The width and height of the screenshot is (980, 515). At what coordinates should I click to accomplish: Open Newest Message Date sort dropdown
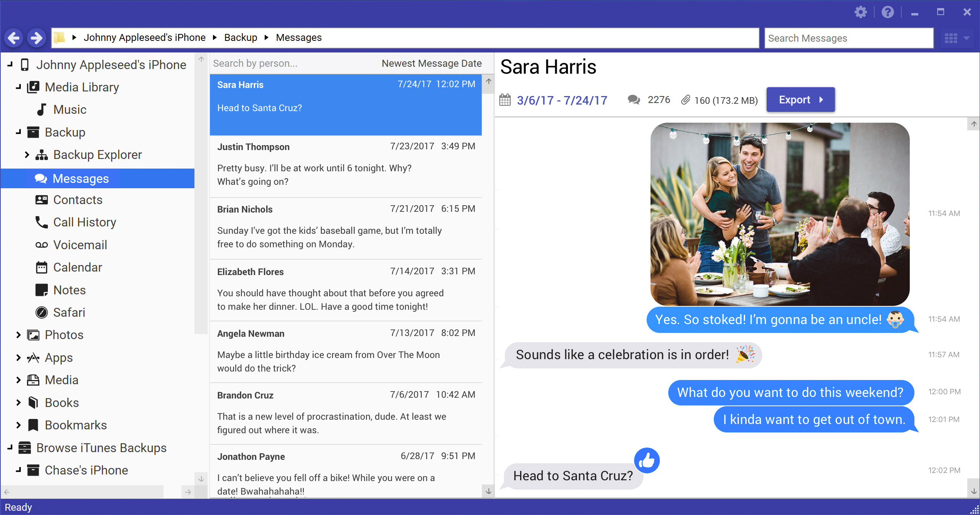(x=431, y=63)
